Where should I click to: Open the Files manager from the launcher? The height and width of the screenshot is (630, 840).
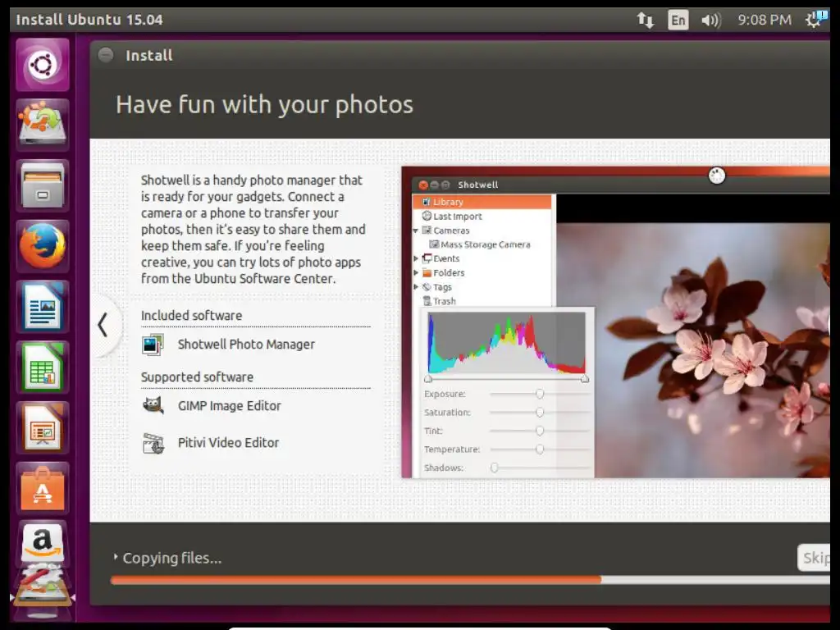pyautogui.click(x=43, y=185)
